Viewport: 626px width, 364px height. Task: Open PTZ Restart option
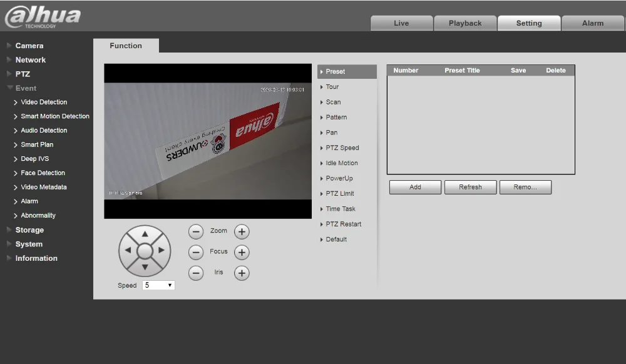tap(343, 224)
